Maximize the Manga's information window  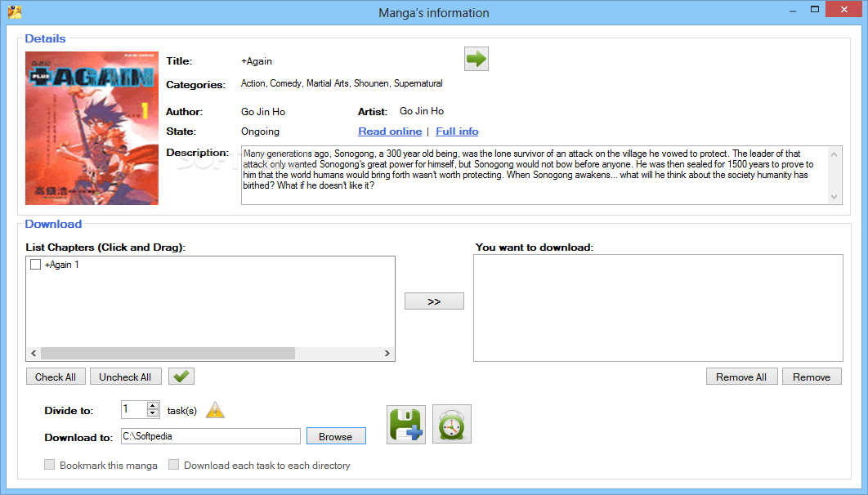(x=814, y=10)
